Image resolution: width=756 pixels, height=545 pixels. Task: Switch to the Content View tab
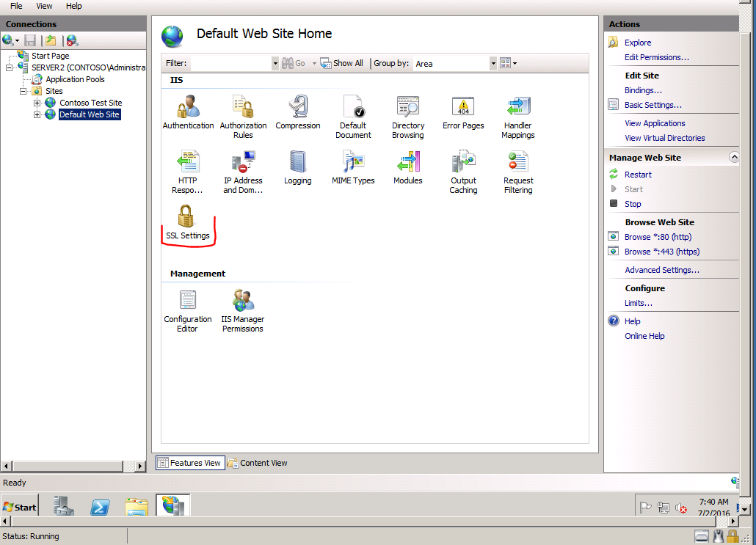(x=258, y=463)
